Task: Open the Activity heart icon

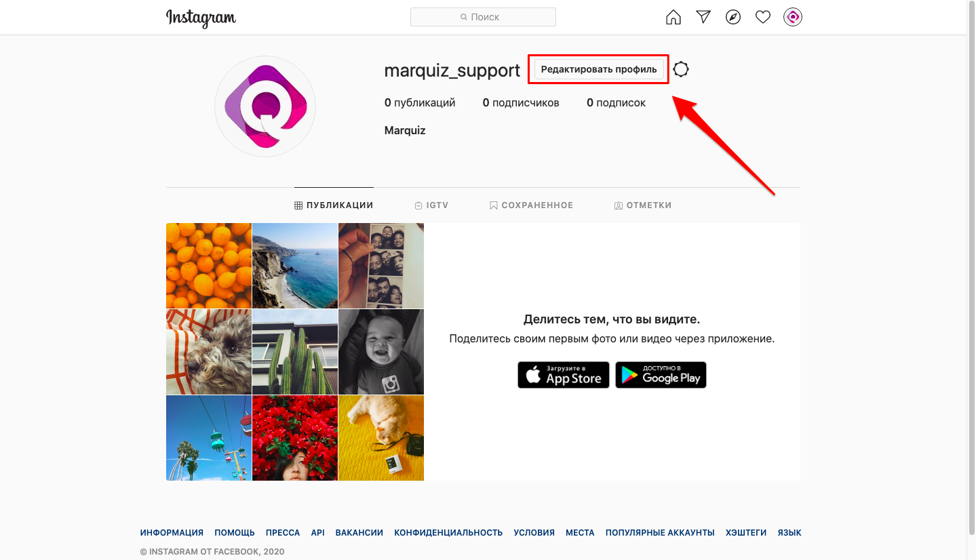Action: 763,17
